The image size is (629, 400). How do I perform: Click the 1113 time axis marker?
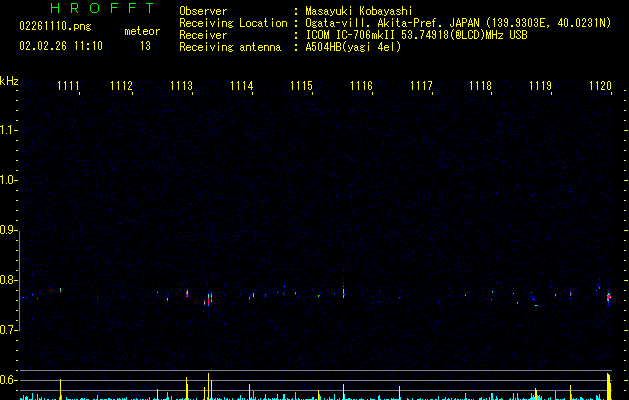coord(181,86)
